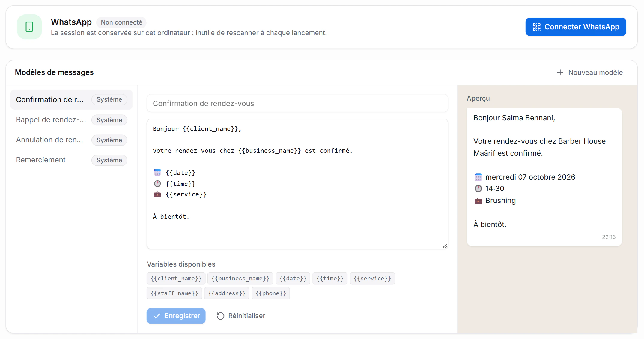Insert the {{staff_name}} variable chip

(174, 293)
